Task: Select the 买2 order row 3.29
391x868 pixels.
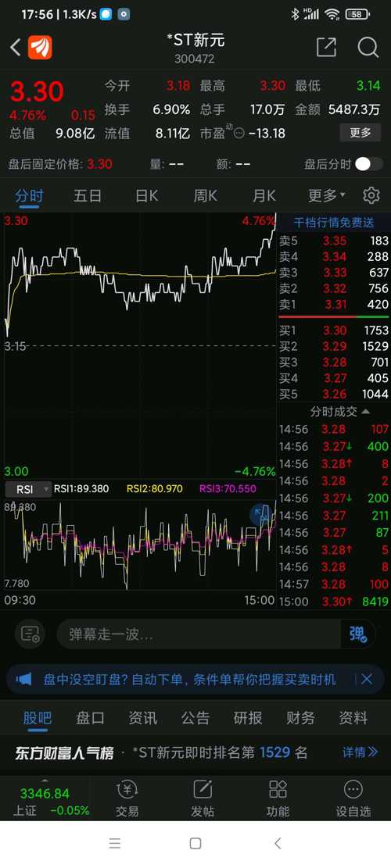Action: tap(333, 346)
